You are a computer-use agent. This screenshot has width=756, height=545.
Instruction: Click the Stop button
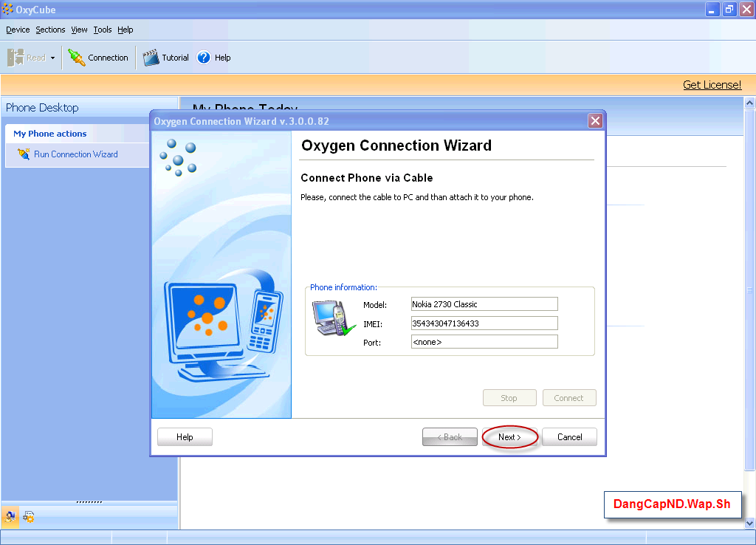pos(509,398)
